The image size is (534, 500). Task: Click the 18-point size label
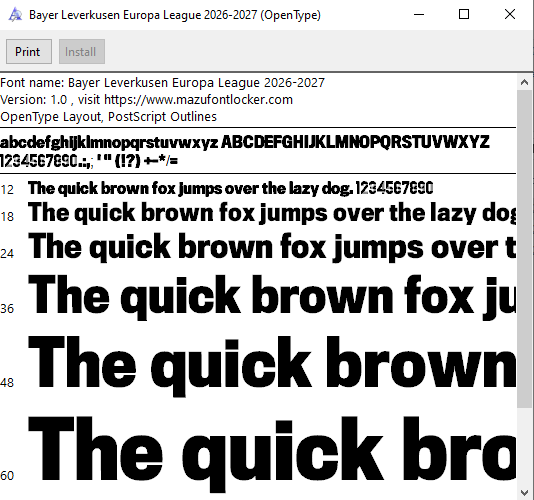pos(7,217)
